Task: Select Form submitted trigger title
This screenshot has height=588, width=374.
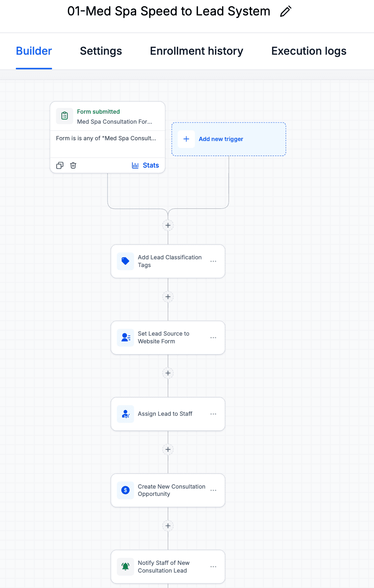Action: click(98, 112)
